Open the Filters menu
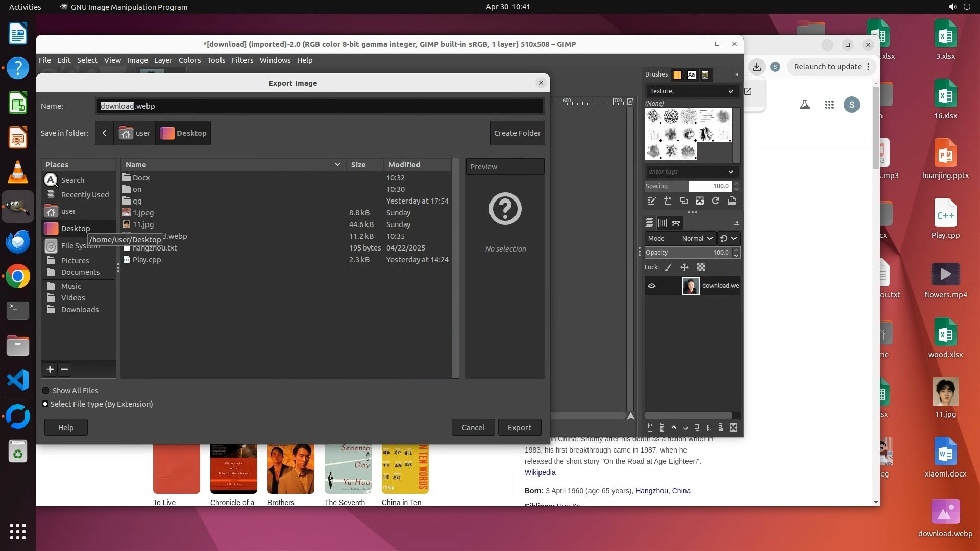This screenshot has height=551, width=980. point(242,60)
